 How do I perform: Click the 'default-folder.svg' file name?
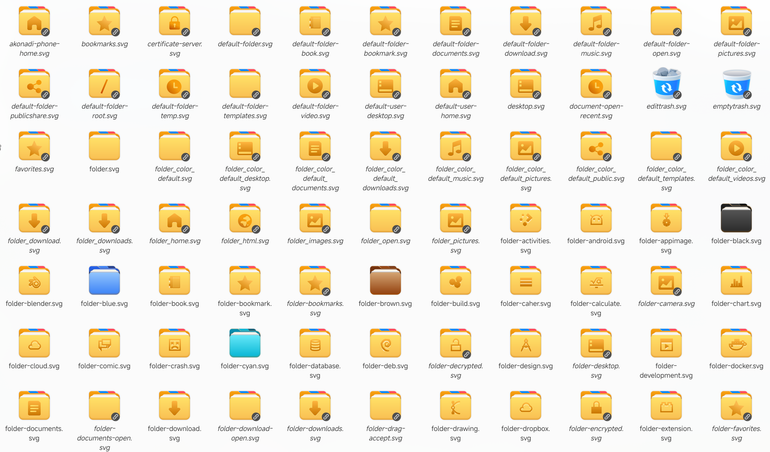click(245, 44)
